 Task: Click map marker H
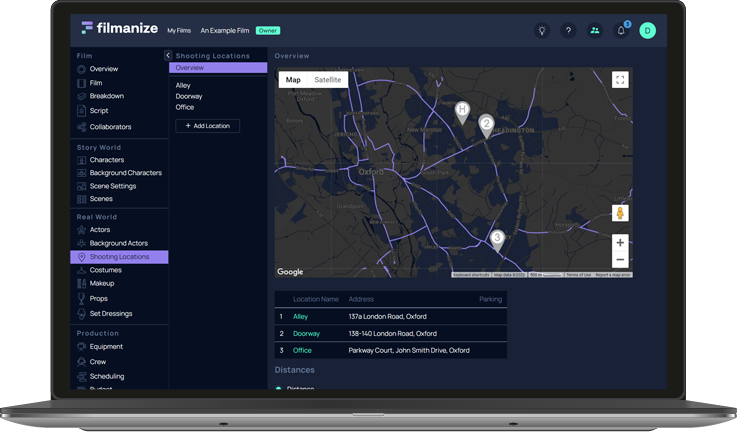tap(462, 112)
